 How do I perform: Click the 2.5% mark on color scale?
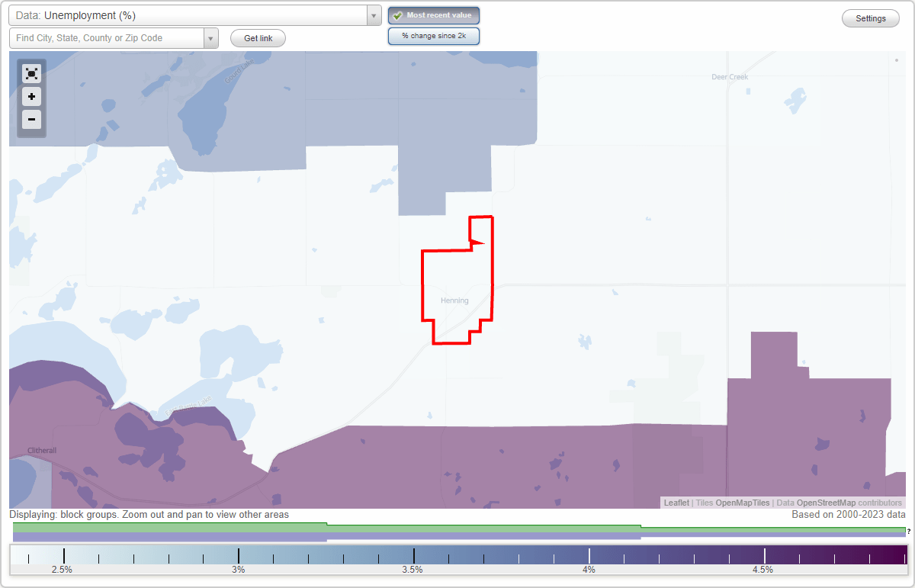(x=63, y=569)
